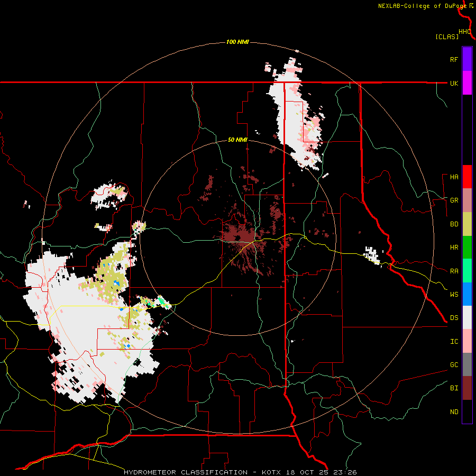Image resolution: width=476 pixels, height=476 pixels.
Task: Click the HR legend label
Action: (x=454, y=248)
